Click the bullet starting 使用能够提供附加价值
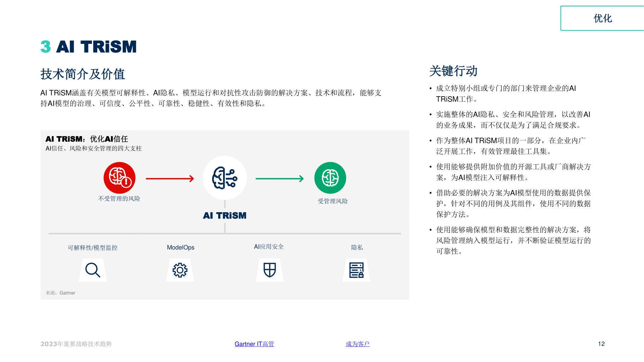The width and height of the screenshot is (644, 362). pyautogui.click(x=510, y=172)
